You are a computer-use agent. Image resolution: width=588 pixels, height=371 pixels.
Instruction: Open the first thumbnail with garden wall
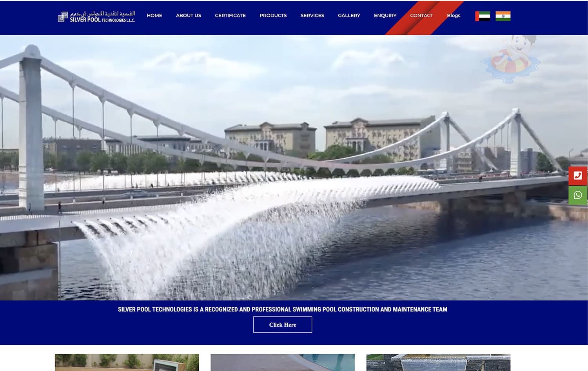127,362
